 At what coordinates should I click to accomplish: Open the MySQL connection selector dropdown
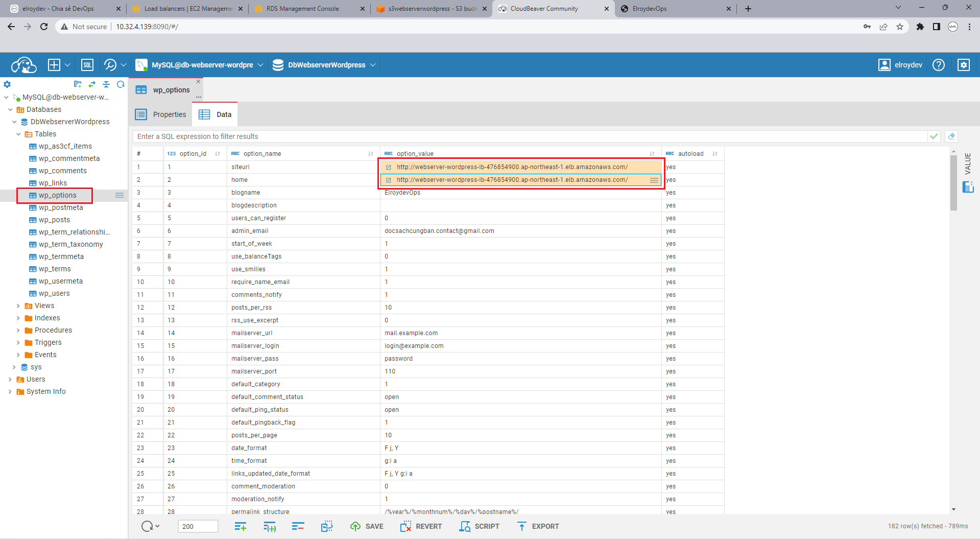point(200,65)
